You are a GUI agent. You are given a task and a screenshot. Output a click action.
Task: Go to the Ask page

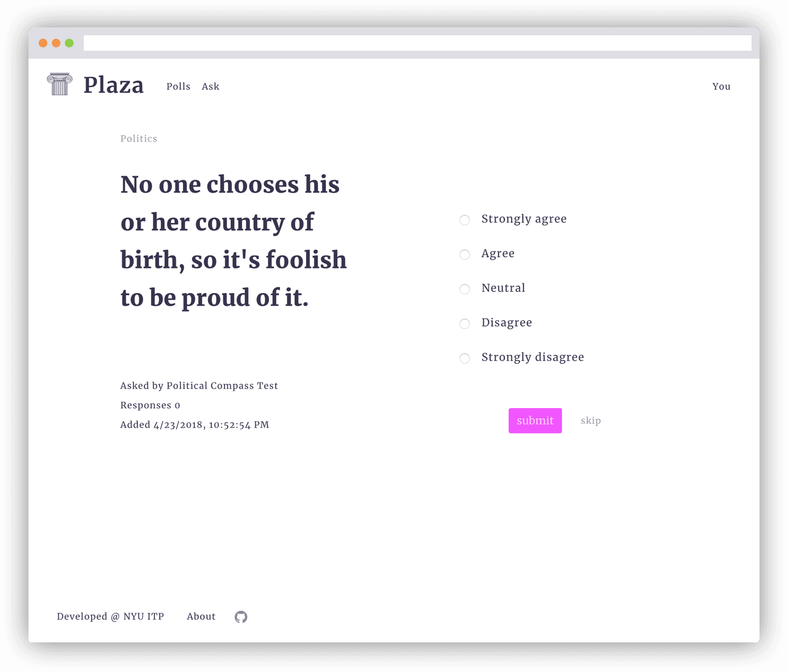[210, 87]
